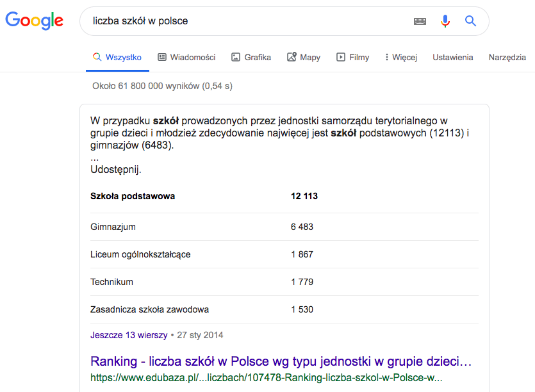535x392 pixels.
Task: Click the edubaza.pl green URL
Action: pos(266,378)
